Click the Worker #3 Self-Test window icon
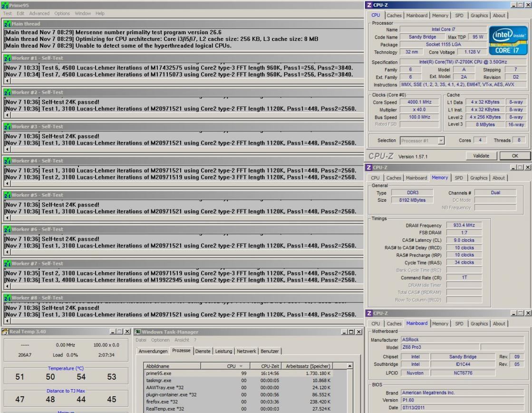The image size is (532, 413). 8,127
